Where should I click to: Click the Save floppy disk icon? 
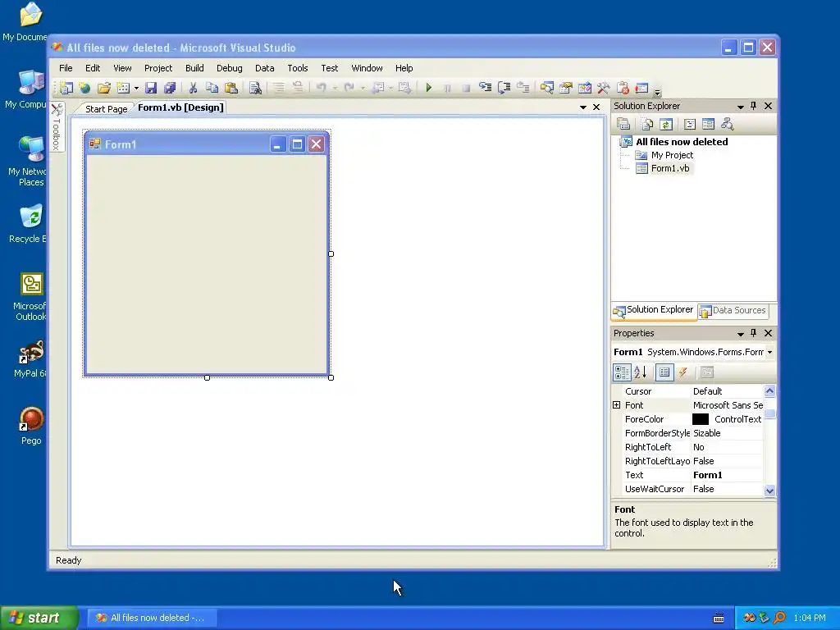coord(151,88)
